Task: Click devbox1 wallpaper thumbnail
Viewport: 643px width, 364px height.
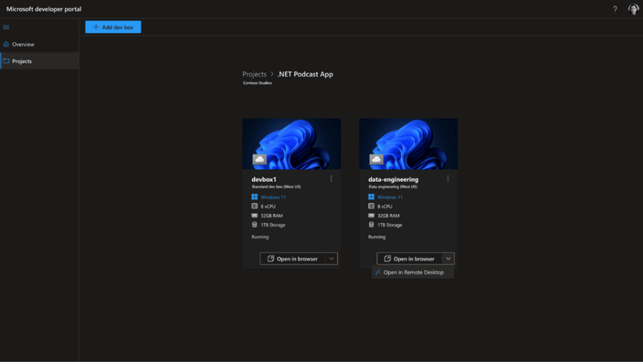Action: point(292,144)
